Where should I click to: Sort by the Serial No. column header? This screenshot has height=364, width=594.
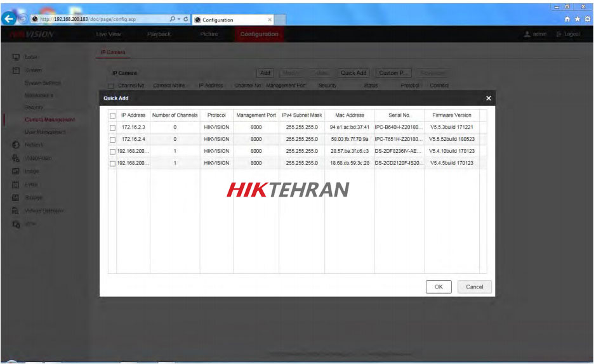399,115
